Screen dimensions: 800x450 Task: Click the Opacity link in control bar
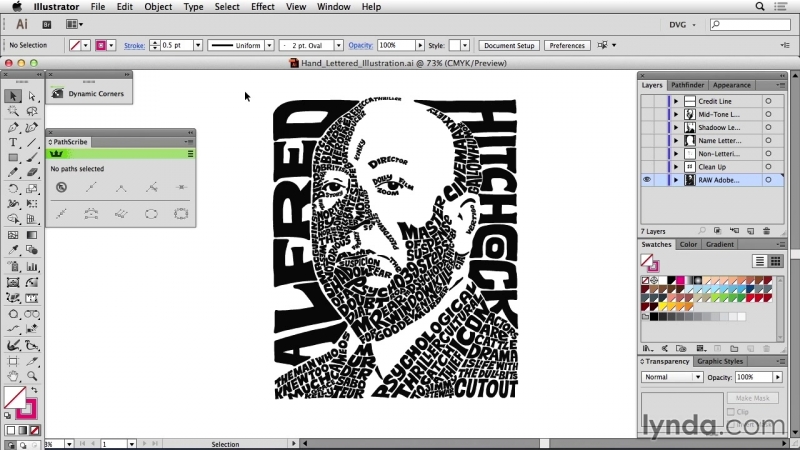(x=361, y=45)
